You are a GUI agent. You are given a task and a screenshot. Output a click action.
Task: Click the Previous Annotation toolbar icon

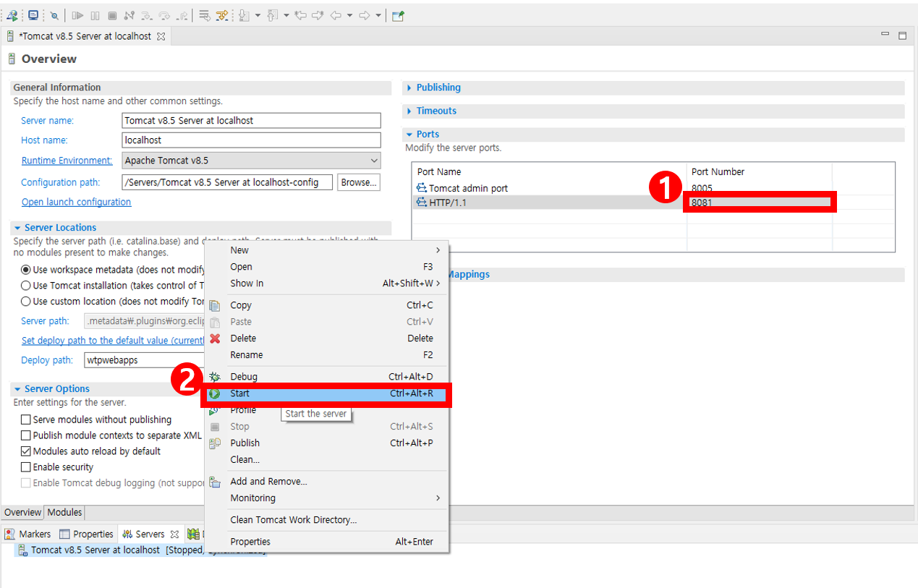(273, 15)
